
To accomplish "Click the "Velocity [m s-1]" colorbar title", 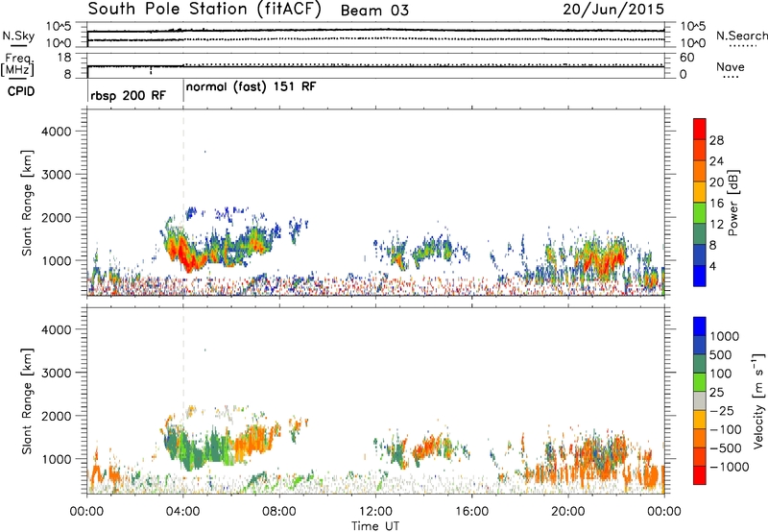I will 758,400.
